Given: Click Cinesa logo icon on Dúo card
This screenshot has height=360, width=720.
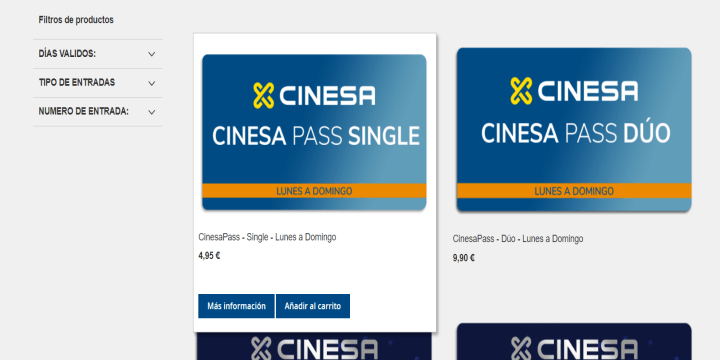Looking at the screenshot, I should coord(521,91).
